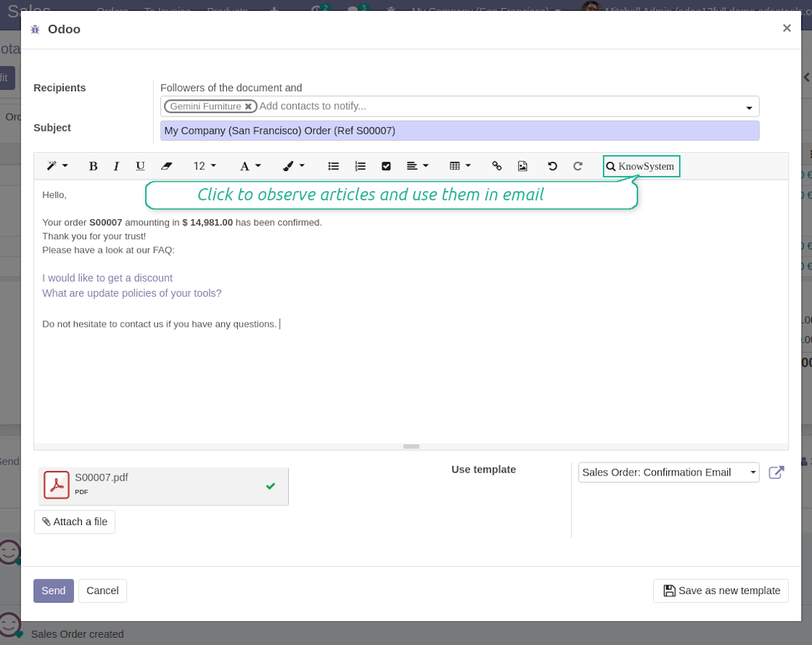The image size is (812, 645).
Task: Toggle italic formatting
Action: click(116, 166)
